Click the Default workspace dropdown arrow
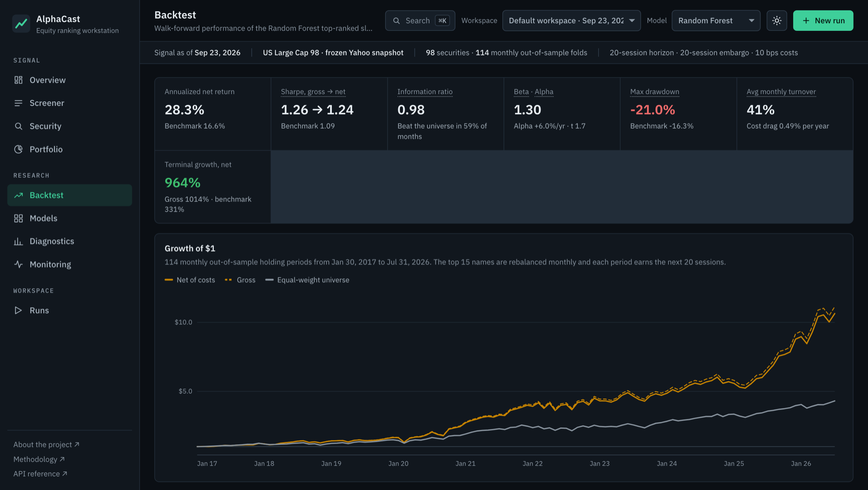 tap(632, 21)
